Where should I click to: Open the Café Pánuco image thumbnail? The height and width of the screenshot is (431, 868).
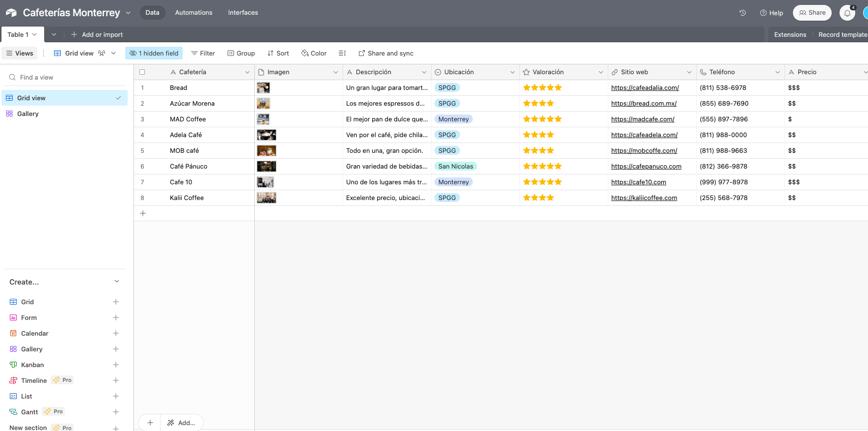pyautogui.click(x=267, y=167)
